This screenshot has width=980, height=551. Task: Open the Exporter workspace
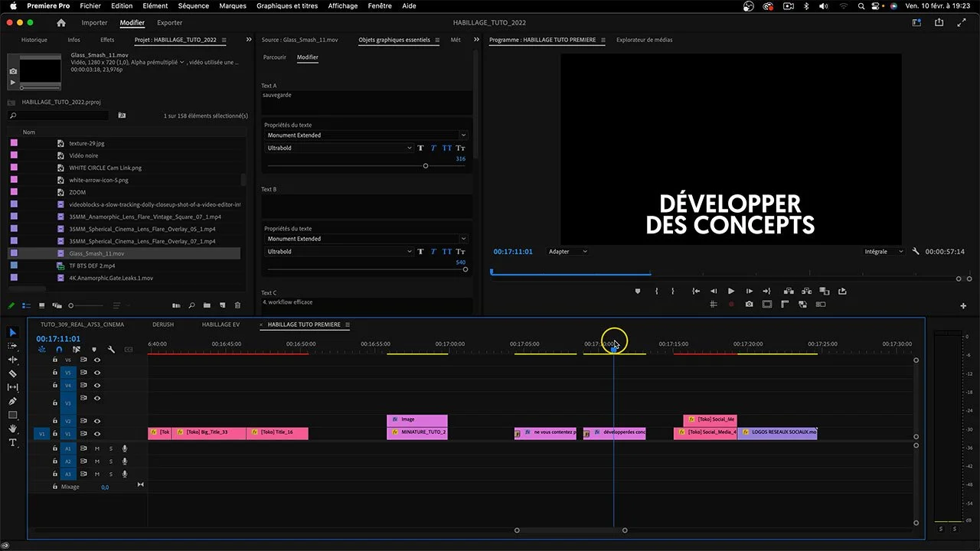169,23
